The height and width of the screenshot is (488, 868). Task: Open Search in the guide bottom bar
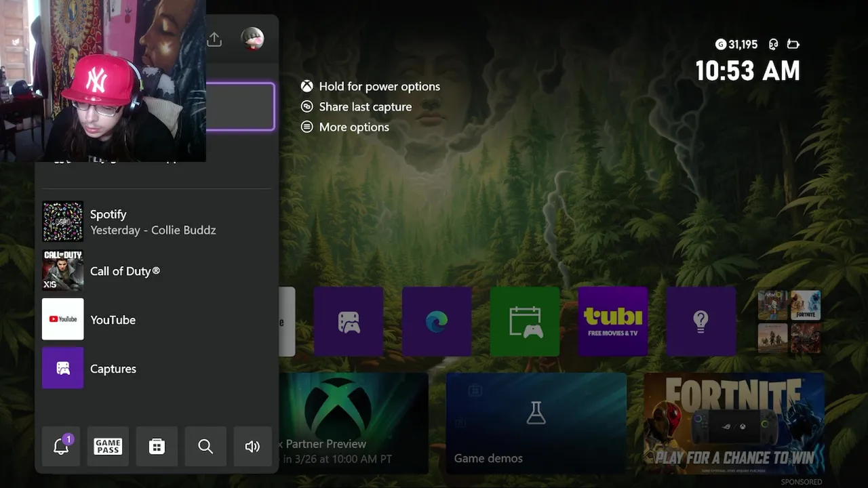point(205,447)
